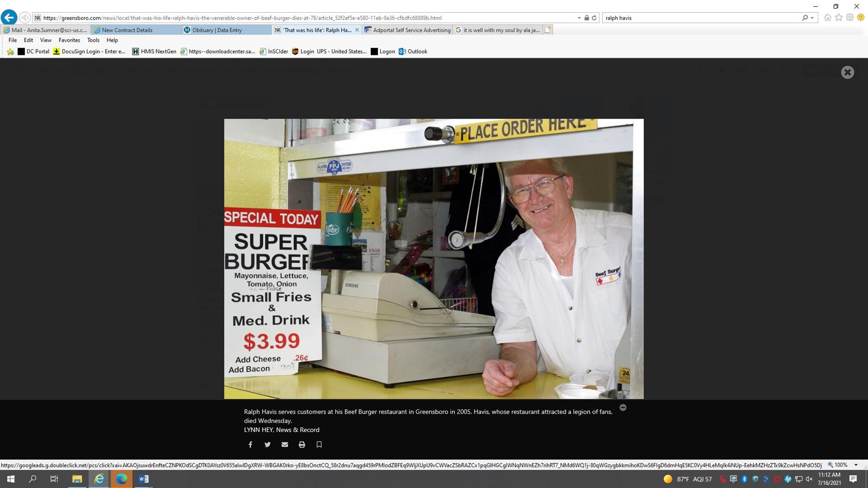The width and height of the screenshot is (868, 488).
Task: Save photo with bookmark icon
Action: [319, 445]
